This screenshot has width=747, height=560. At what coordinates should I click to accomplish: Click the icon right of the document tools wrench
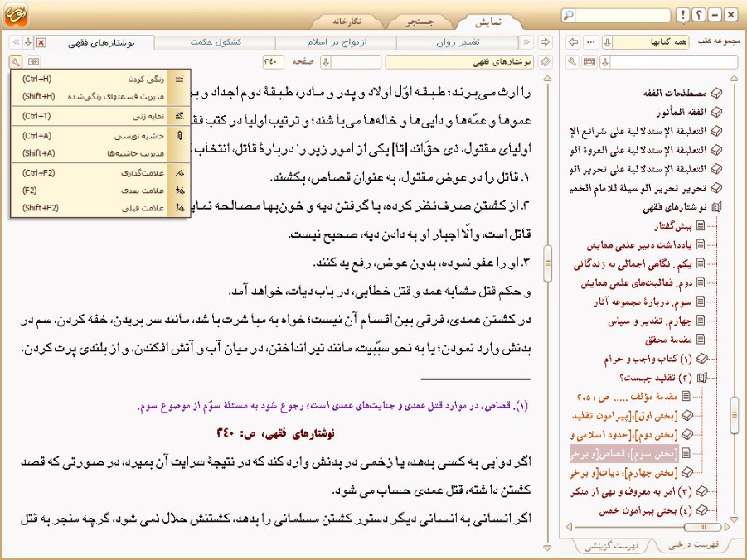click(x=33, y=62)
